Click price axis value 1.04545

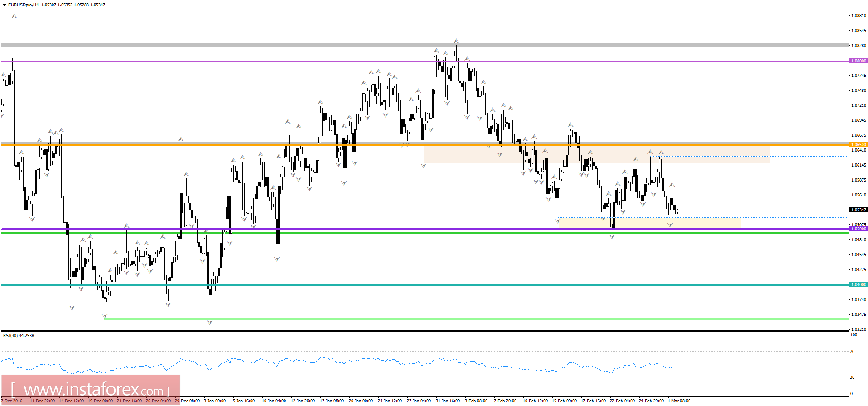click(x=858, y=255)
